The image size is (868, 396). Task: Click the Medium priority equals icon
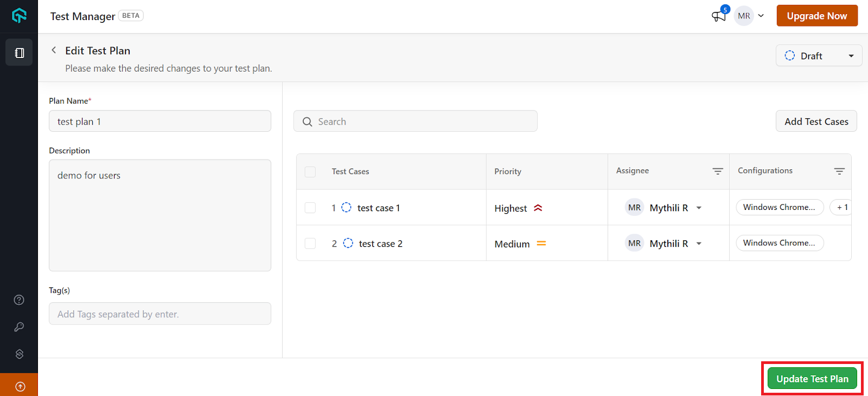541,244
